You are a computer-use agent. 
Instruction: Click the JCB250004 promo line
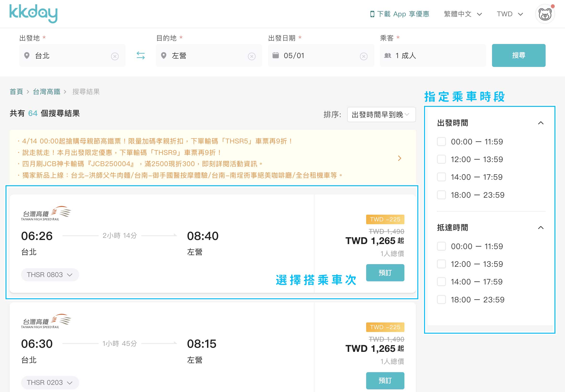tap(141, 164)
